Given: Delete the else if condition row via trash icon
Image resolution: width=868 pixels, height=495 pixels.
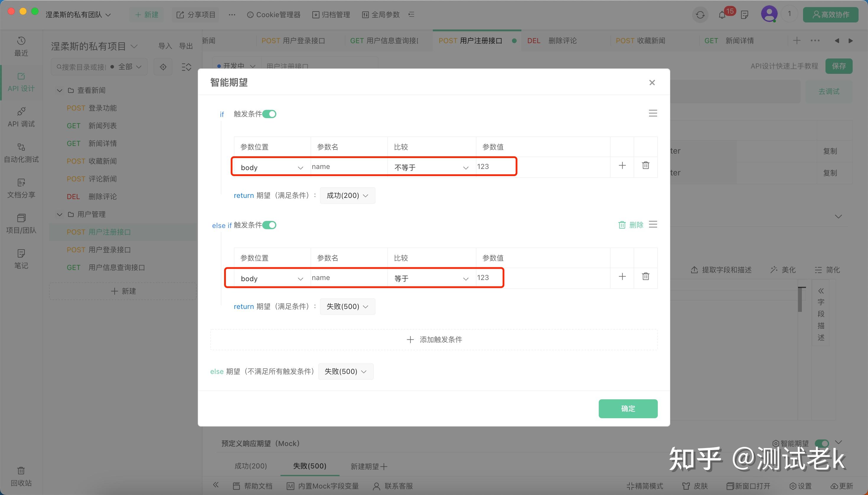Looking at the screenshot, I should pos(622,225).
